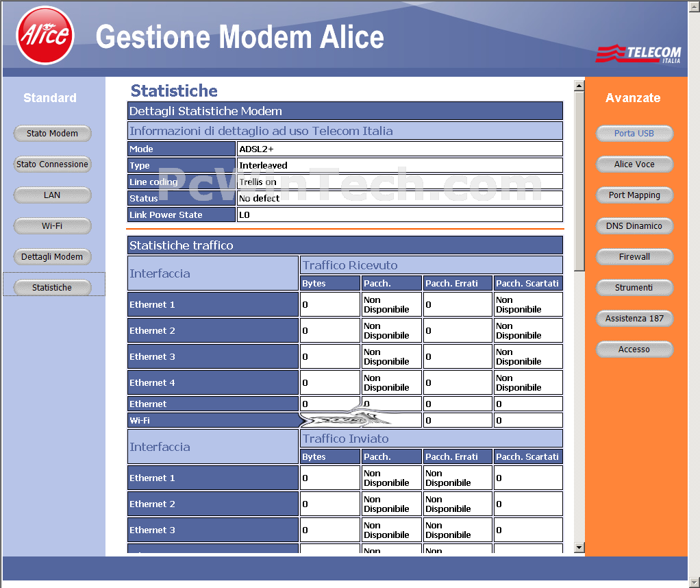Open the Wi-Fi settings page

[52, 225]
